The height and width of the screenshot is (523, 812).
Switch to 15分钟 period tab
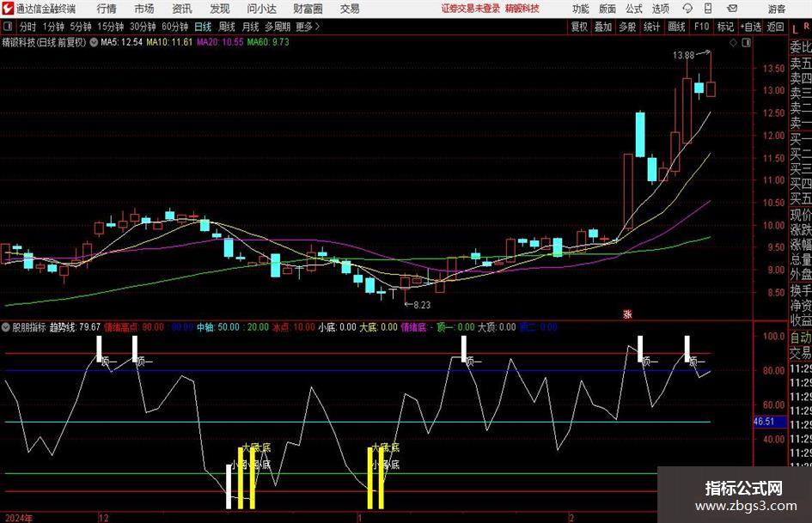(110, 27)
